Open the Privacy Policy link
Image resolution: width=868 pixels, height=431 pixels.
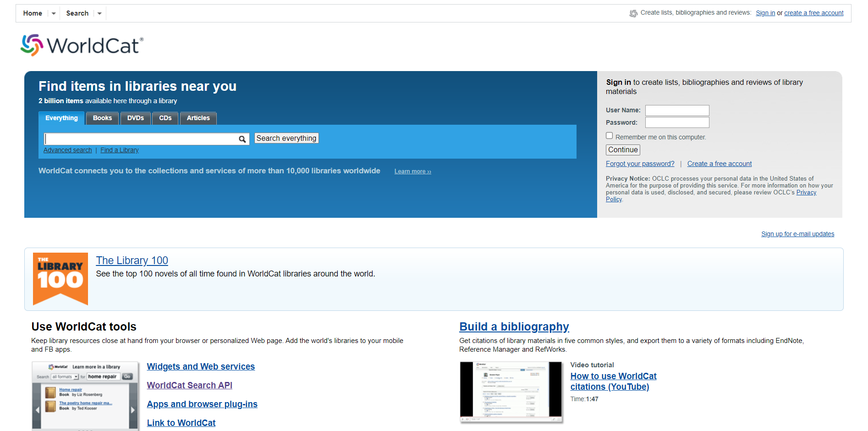point(806,193)
